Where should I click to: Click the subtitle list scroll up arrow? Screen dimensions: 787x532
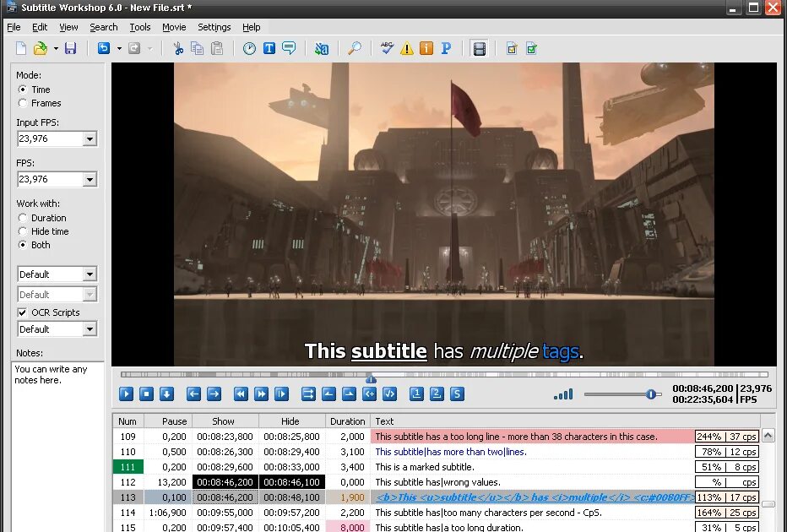click(768, 436)
